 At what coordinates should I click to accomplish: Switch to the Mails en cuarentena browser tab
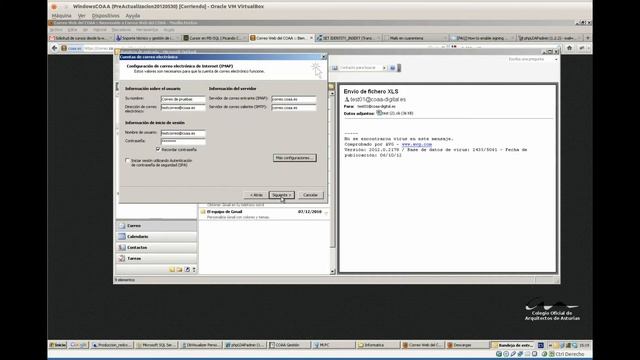(415, 38)
